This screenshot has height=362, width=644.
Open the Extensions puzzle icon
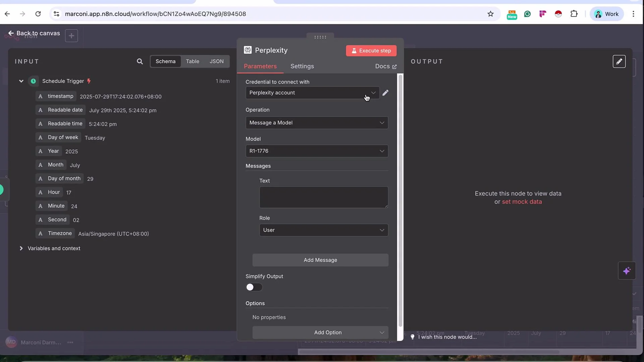574,14
